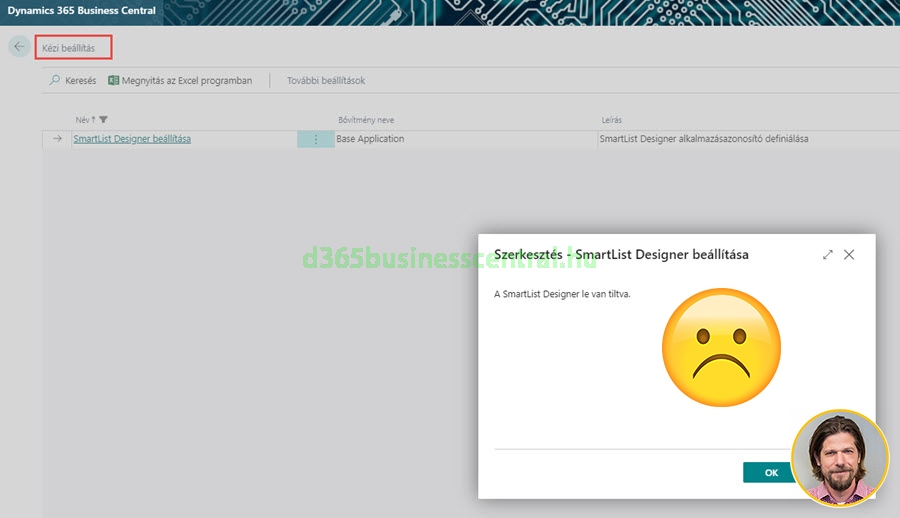Select the SmartList Designer alkalmazásazonosító description cell
The image size is (900, 518).
(x=703, y=139)
